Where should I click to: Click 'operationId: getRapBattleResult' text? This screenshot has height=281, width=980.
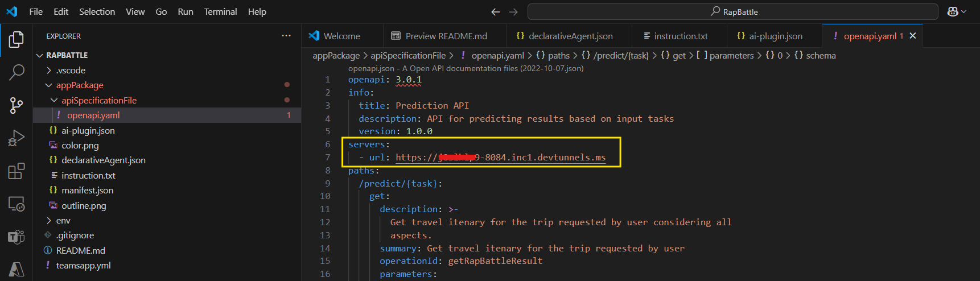pos(461,261)
